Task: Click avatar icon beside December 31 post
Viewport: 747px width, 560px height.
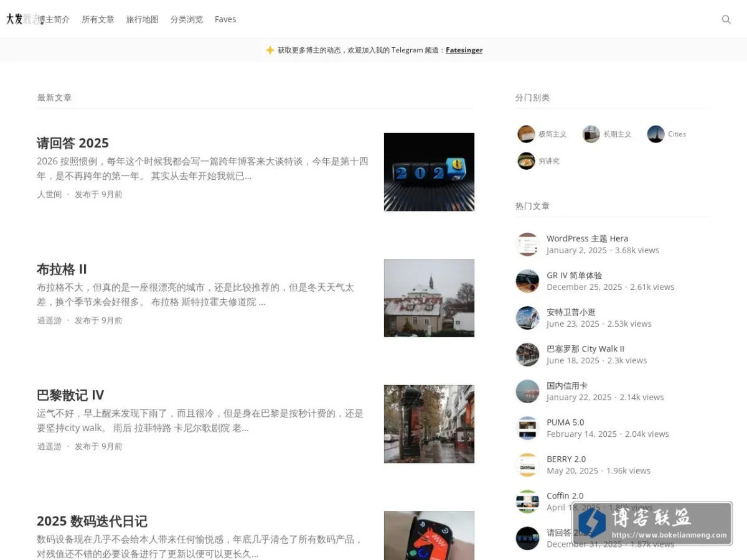Action: [527, 538]
